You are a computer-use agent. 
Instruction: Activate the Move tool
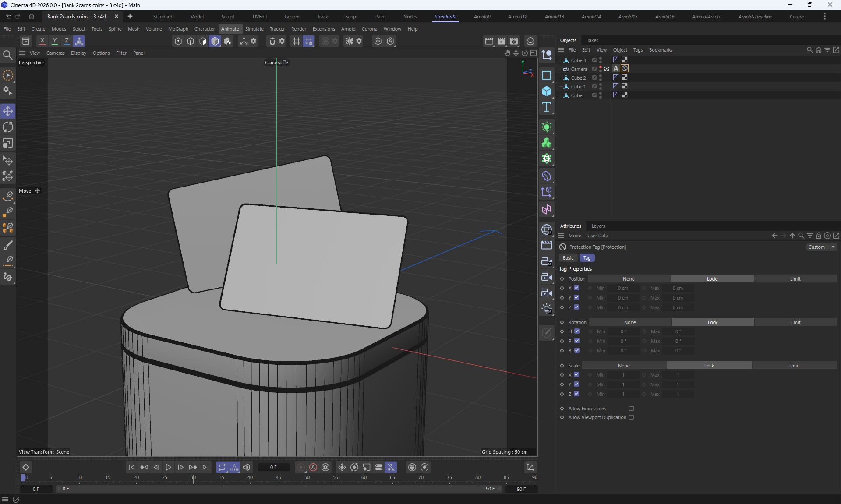click(8, 111)
